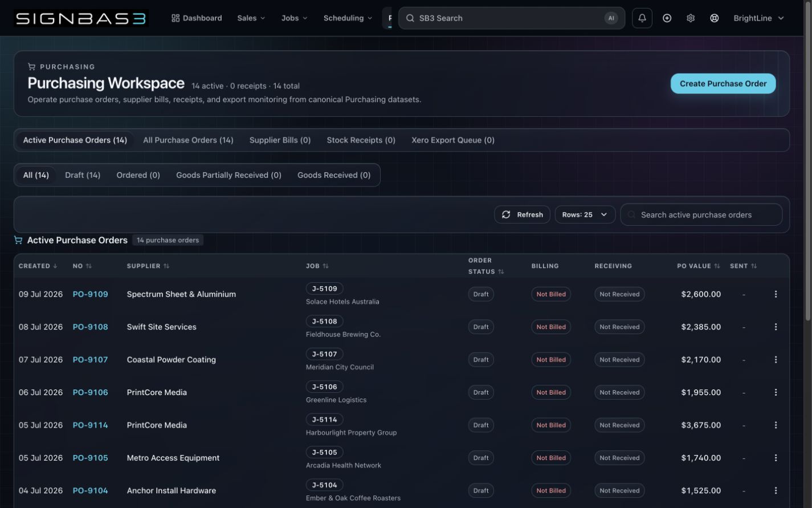
Task: Open row actions menu for PO-9106
Action: [x=776, y=392]
